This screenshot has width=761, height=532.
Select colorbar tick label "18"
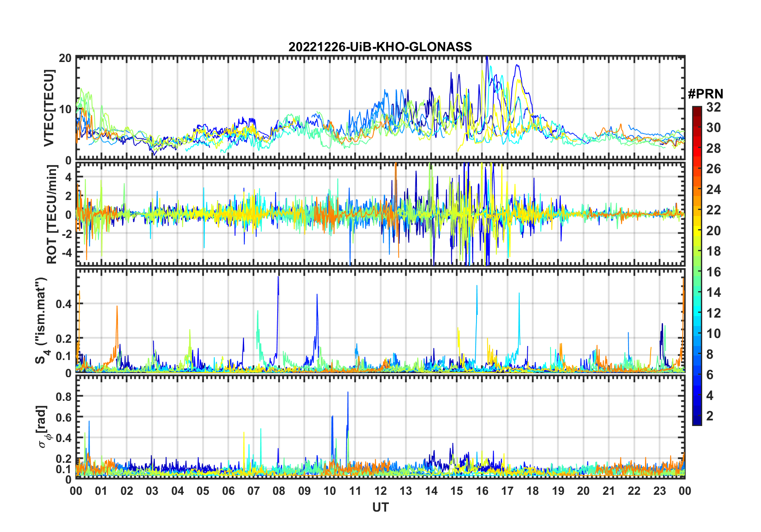point(713,251)
